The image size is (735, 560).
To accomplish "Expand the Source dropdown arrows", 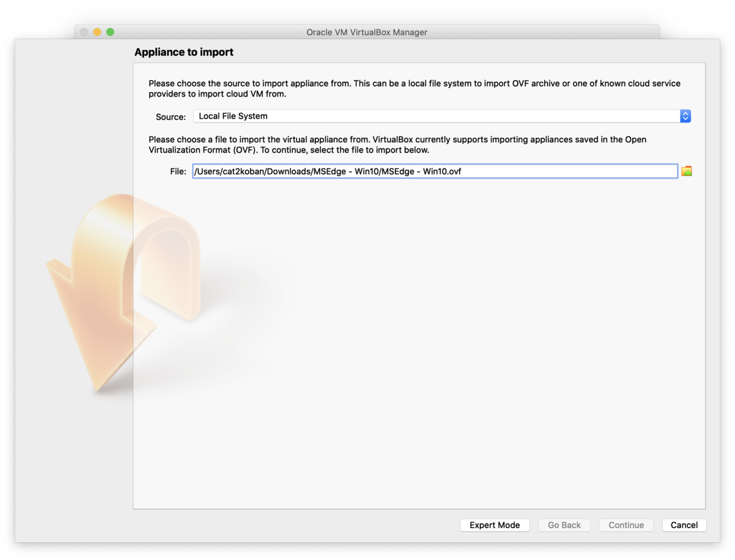I will [685, 116].
